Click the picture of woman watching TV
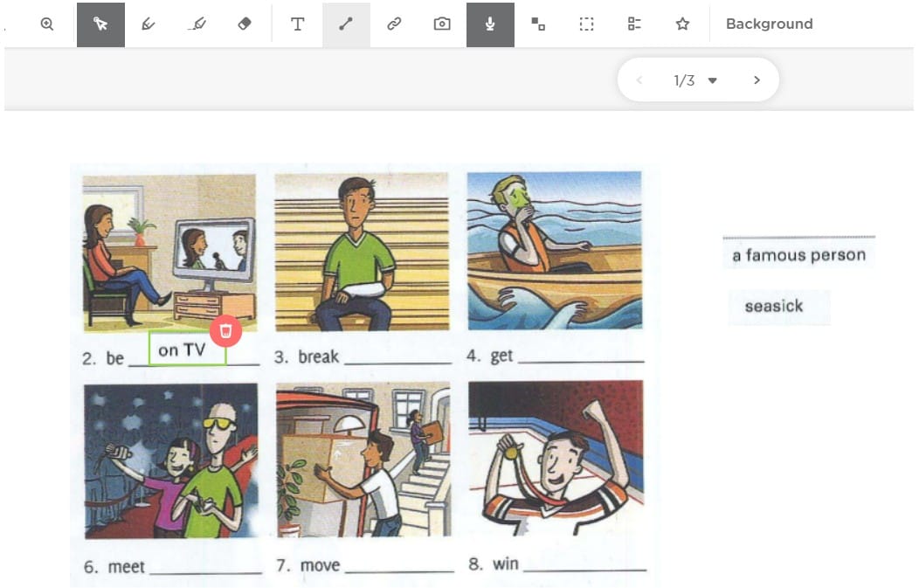Image resolution: width=919 pixels, height=588 pixels. click(169, 252)
